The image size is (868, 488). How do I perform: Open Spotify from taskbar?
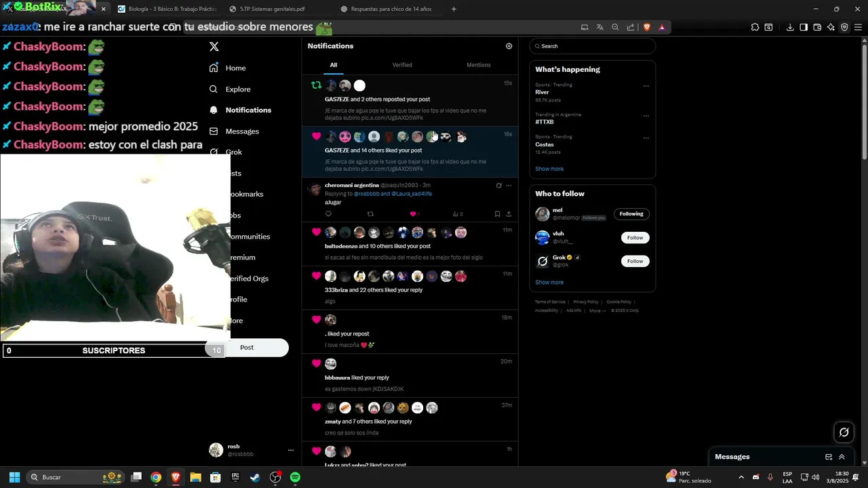click(295, 477)
